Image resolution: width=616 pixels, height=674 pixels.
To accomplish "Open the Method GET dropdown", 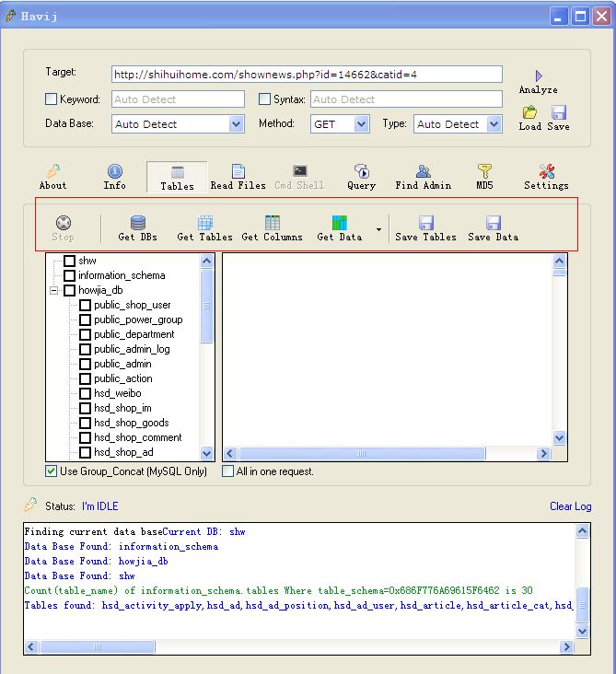I will click(361, 124).
